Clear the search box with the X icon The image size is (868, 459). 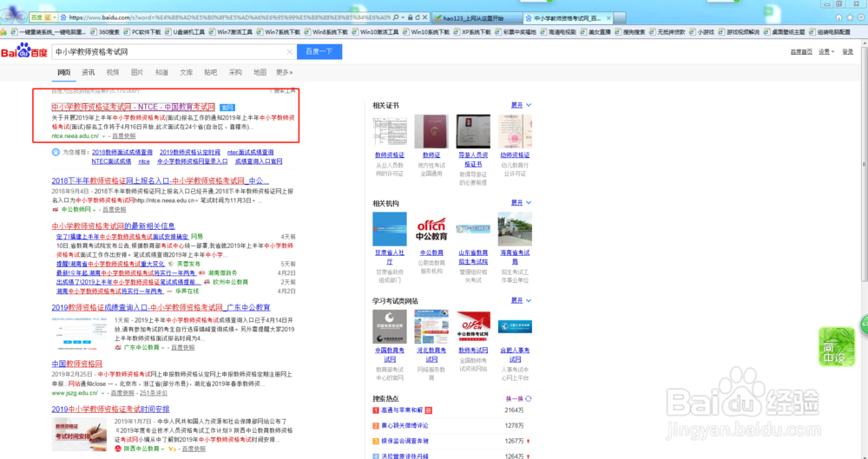(290, 51)
